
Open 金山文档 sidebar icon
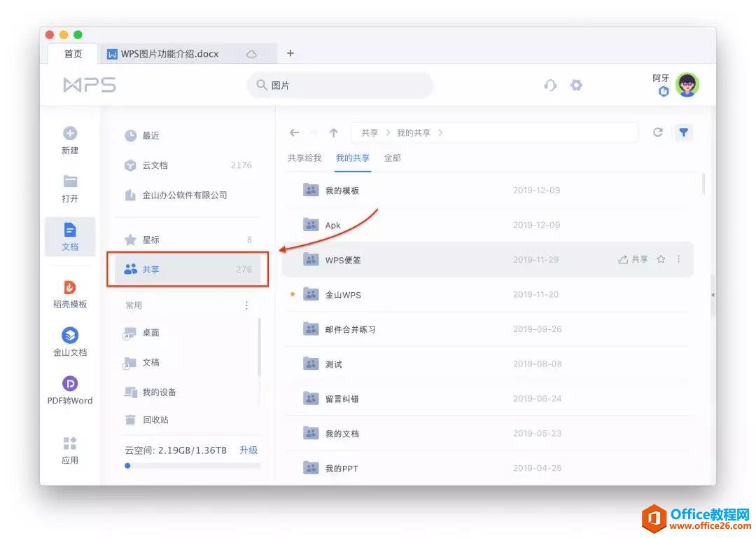(x=70, y=335)
